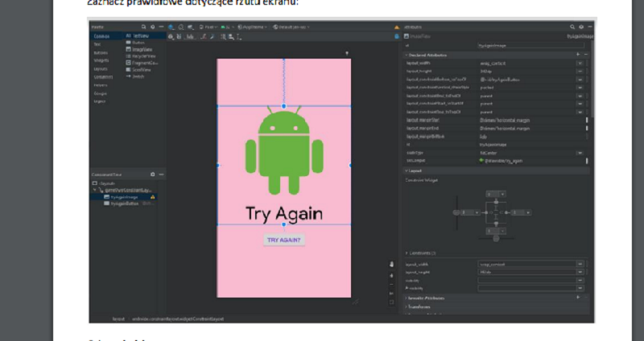Open the guidelines options icon

coord(239,37)
